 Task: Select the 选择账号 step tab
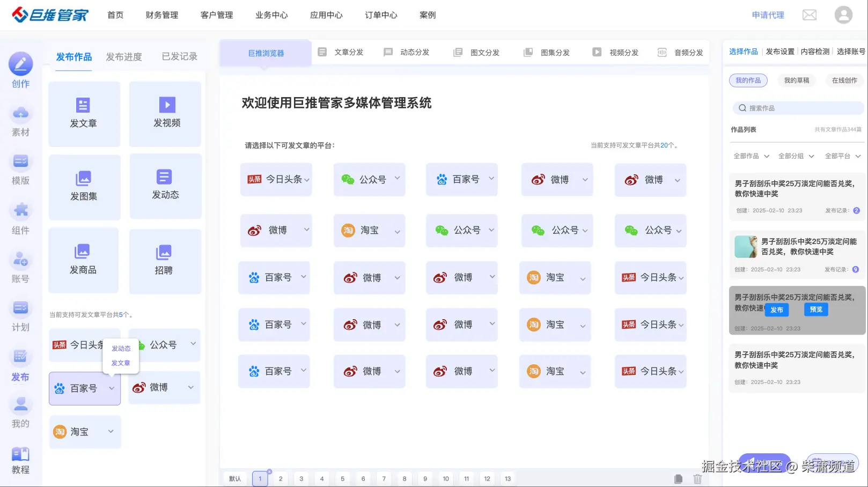click(x=851, y=51)
